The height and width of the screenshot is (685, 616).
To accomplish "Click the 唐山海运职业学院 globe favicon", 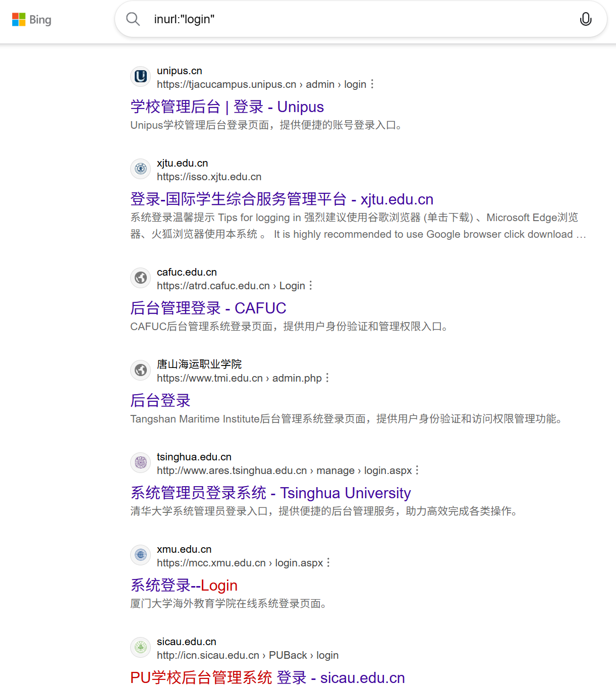I will [140, 370].
